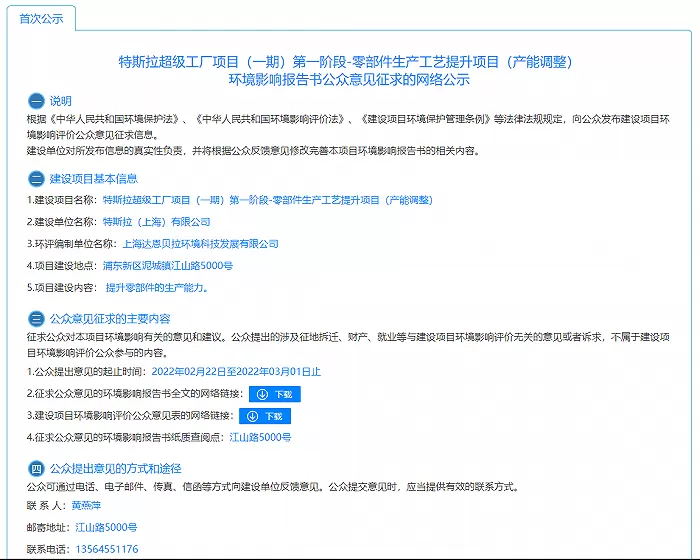Open the 首次公示 tab
700x560 pixels.
pyautogui.click(x=41, y=19)
